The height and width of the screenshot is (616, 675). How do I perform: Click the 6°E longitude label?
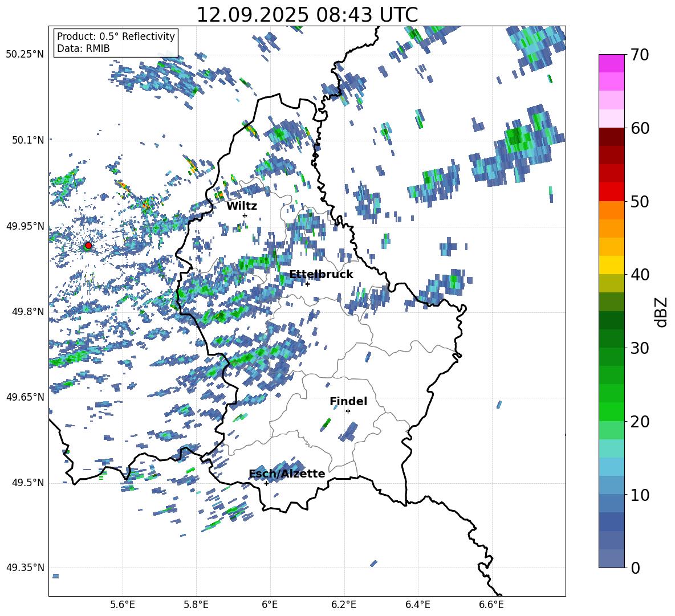[x=270, y=605]
